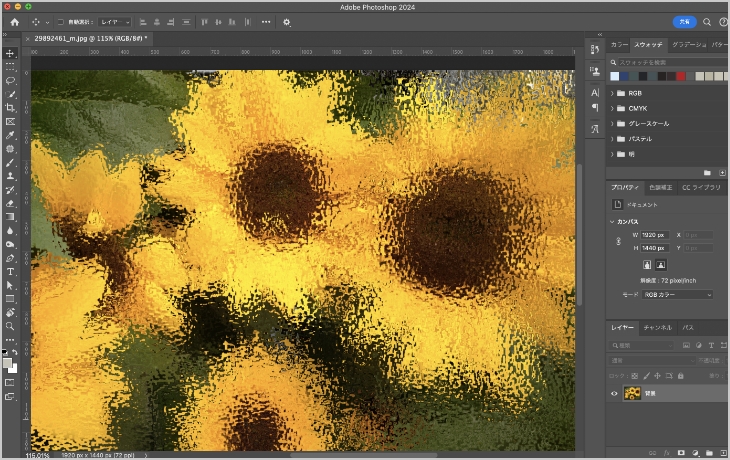Screen dimensions: 730x460
Task: Set canvas orientation to landscape
Action: pyautogui.click(x=661, y=265)
